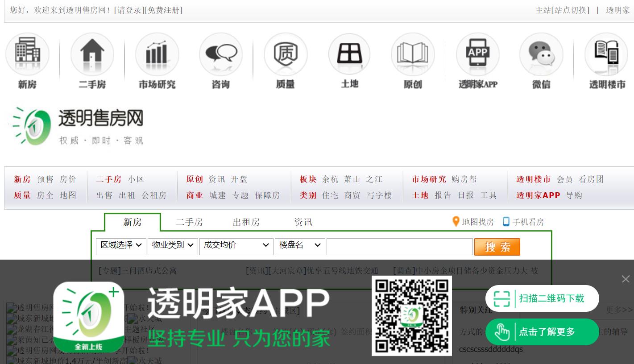
Task: Click 更多>> link beside 特别关注
Action: 619,310
